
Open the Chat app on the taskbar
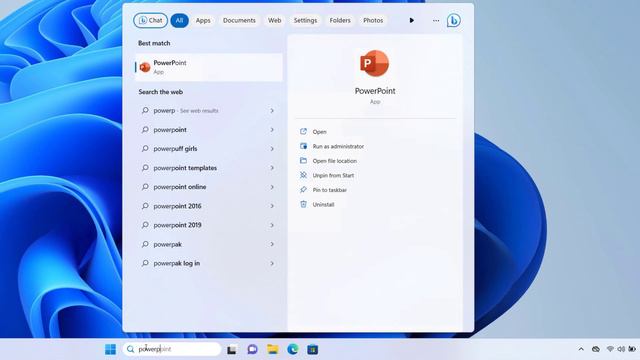point(252,349)
